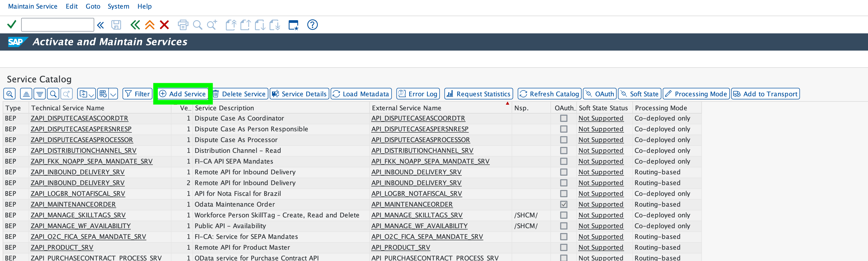This screenshot has height=261, width=868.
Task: Jump to the last page icon
Action: click(x=275, y=25)
